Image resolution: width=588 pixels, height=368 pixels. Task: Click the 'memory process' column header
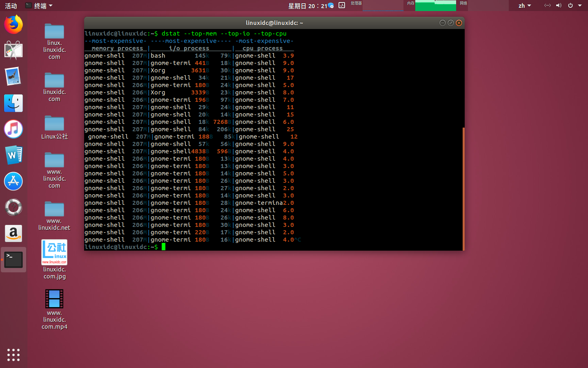click(117, 48)
